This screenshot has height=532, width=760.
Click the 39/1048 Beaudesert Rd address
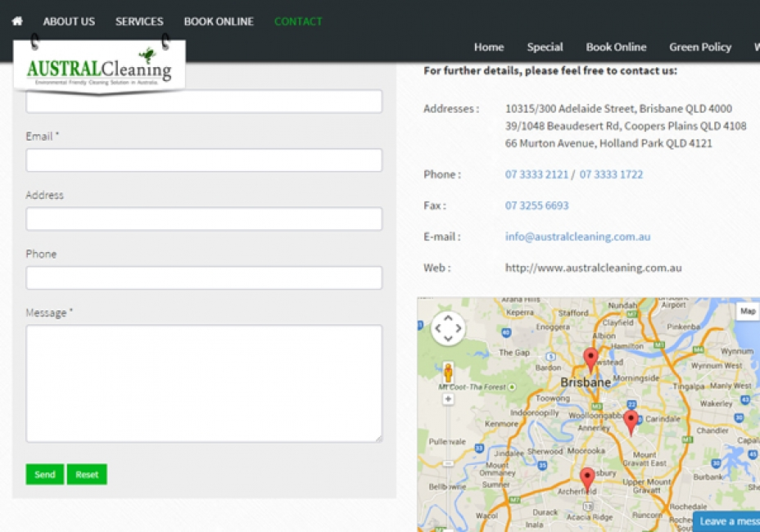pyautogui.click(x=626, y=126)
